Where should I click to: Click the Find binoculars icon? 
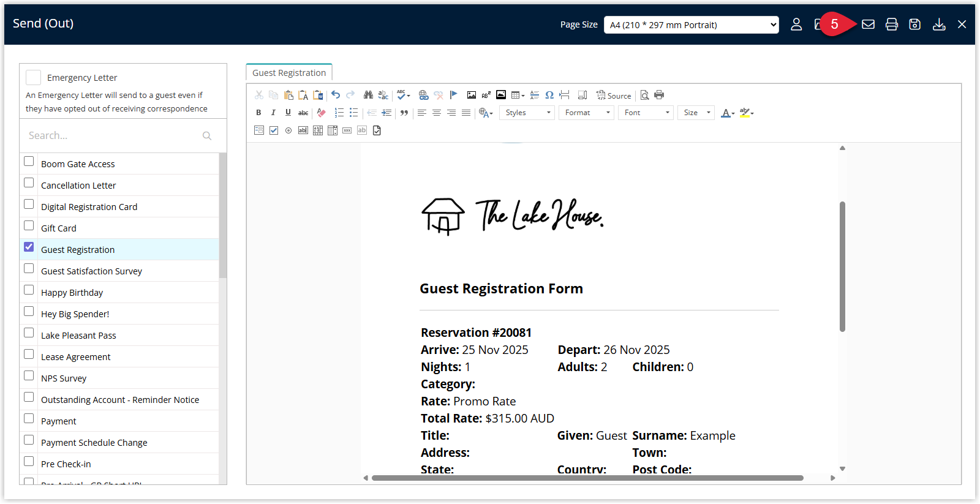point(368,95)
